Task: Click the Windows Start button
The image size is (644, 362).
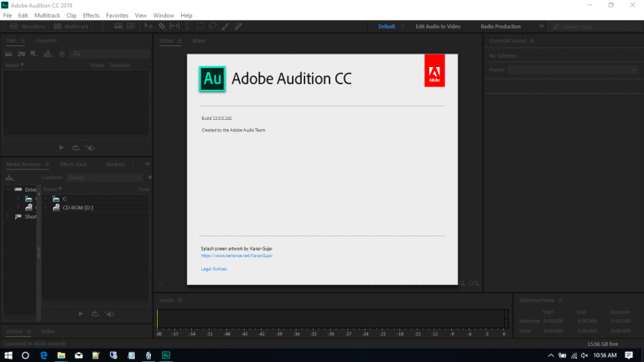Action: click(8, 355)
